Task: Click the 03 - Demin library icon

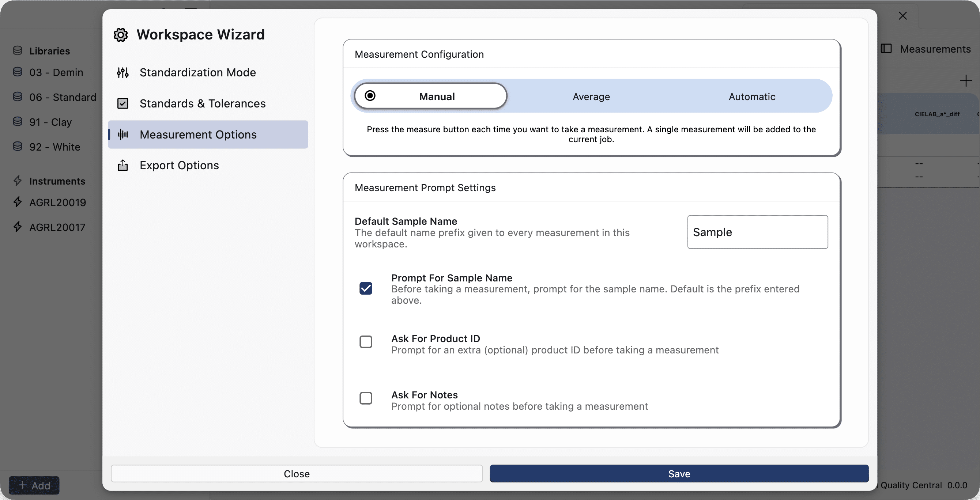Action: click(x=18, y=72)
